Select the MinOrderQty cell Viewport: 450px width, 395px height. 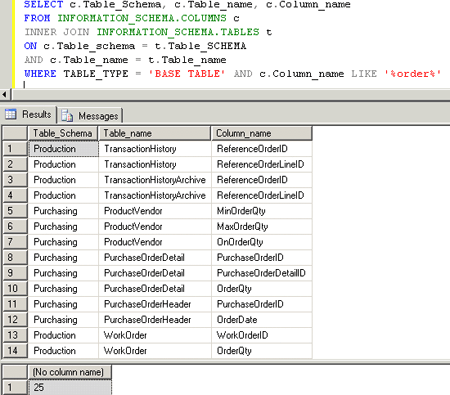[262, 211]
